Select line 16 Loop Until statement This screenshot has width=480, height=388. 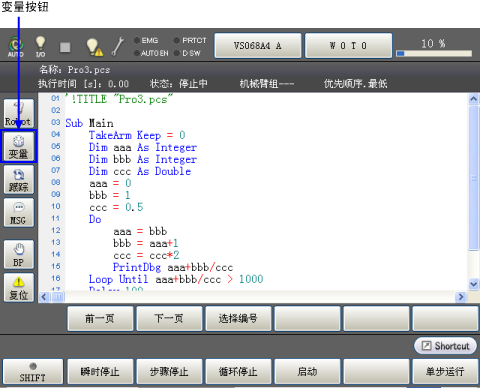tap(176, 279)
